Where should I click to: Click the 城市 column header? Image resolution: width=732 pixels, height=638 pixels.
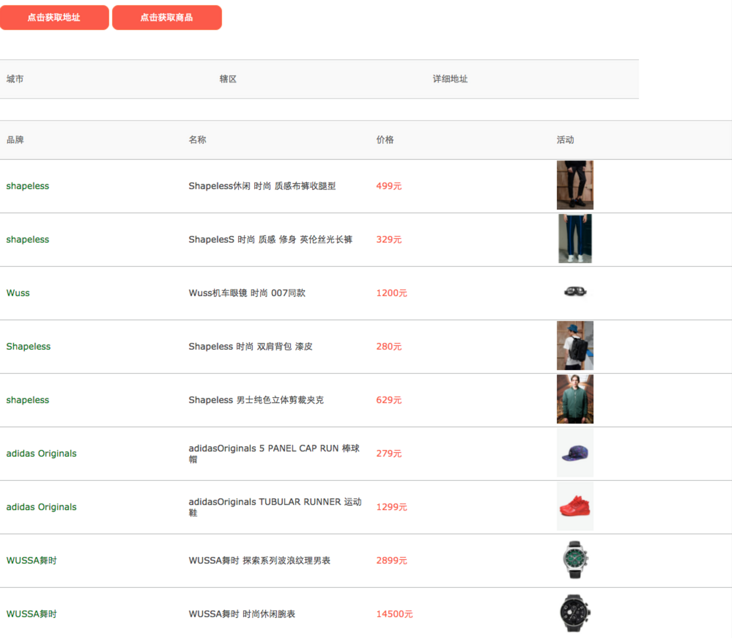[x=15, y=79]
